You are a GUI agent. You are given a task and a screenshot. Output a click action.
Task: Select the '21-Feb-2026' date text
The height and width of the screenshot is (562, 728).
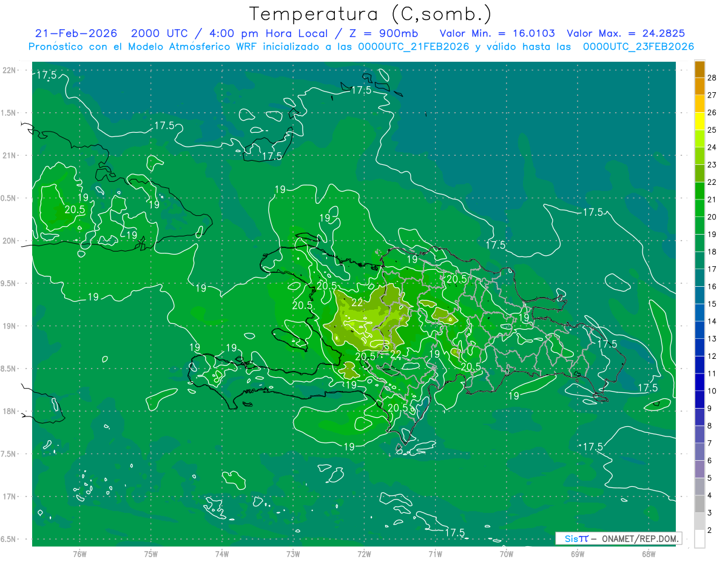pos(76,34)
